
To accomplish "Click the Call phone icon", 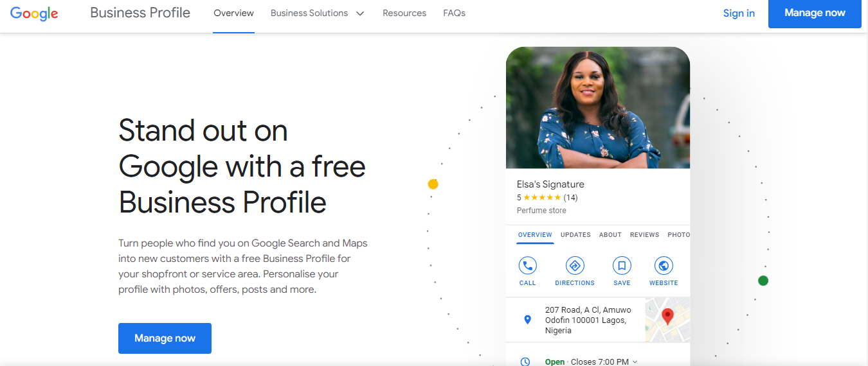I will coord(527,266).
